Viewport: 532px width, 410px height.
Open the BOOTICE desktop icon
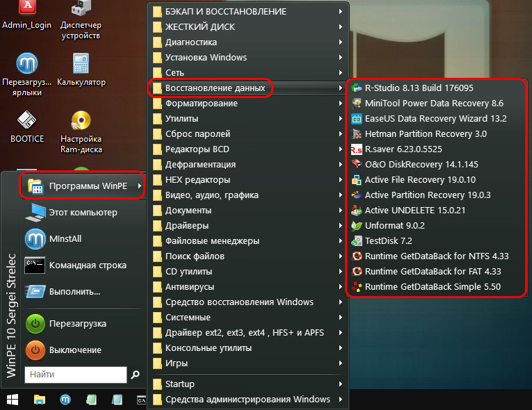coord(27,126)
